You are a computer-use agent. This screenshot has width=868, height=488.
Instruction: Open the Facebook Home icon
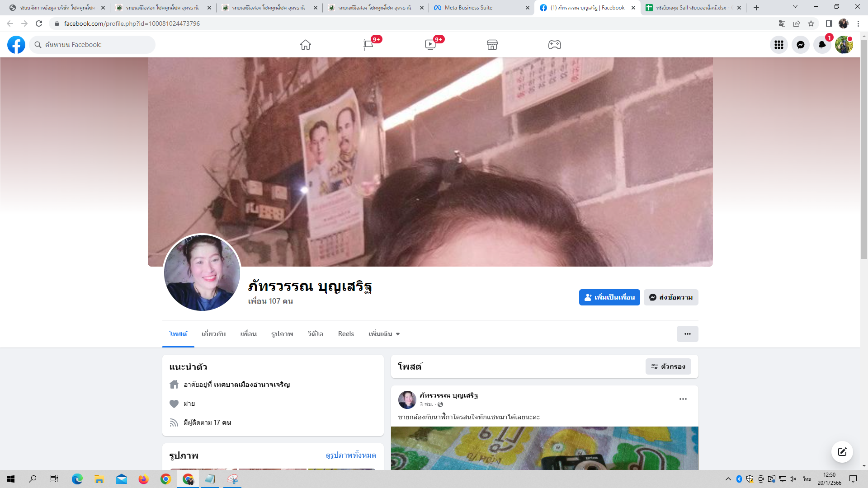coord(306,45)
